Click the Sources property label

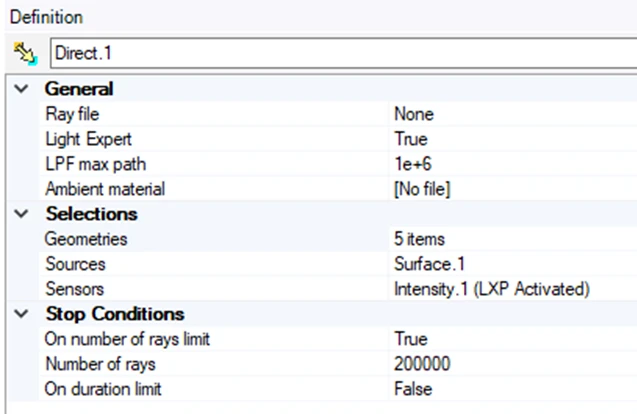point(76,264)
